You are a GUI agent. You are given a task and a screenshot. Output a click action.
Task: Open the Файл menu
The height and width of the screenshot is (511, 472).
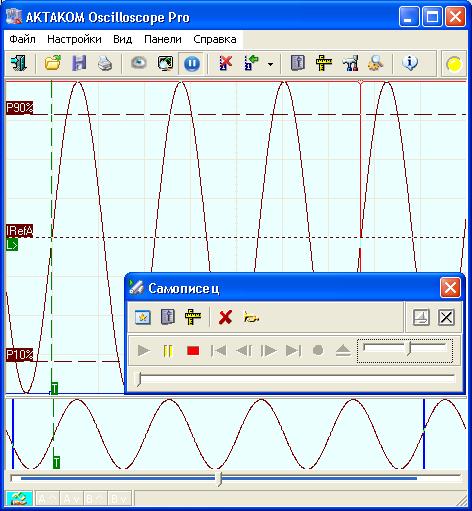click(22, 39)
